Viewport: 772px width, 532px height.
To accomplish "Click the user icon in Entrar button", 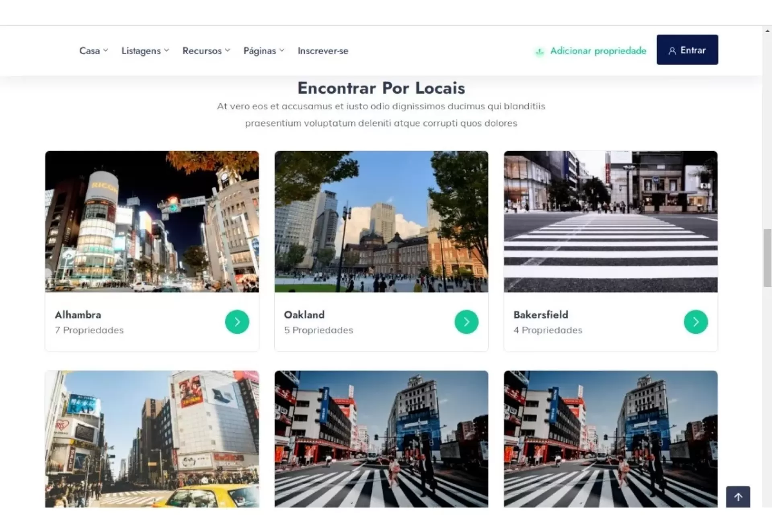I will click(672, 51).
